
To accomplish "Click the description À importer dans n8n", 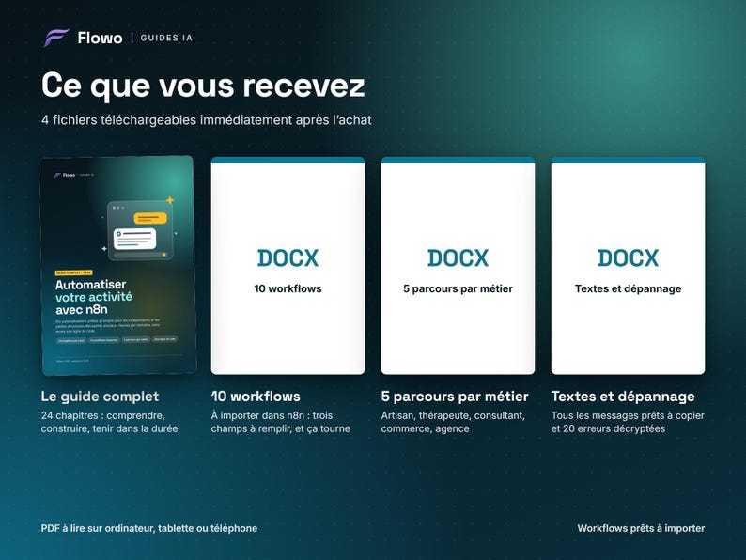I will [x=281, y=422].
